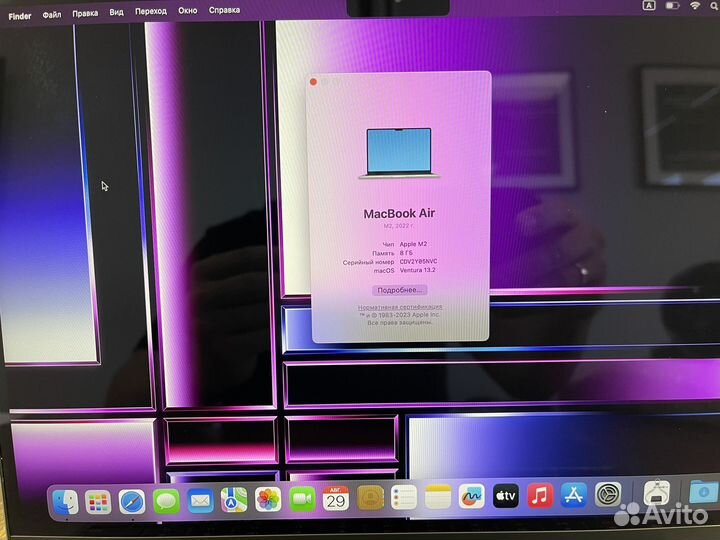Image resolution: width=720 pixels, height=540 pixels.
Task: Click the MacBook Air title text
Action: (399, 214)
